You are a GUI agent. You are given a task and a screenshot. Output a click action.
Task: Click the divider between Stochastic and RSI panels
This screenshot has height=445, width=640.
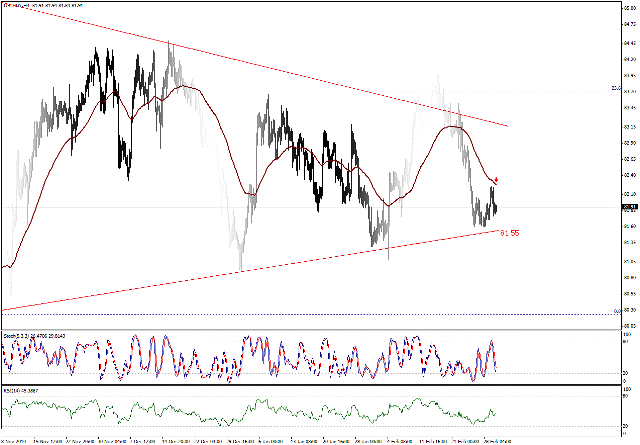300,385
